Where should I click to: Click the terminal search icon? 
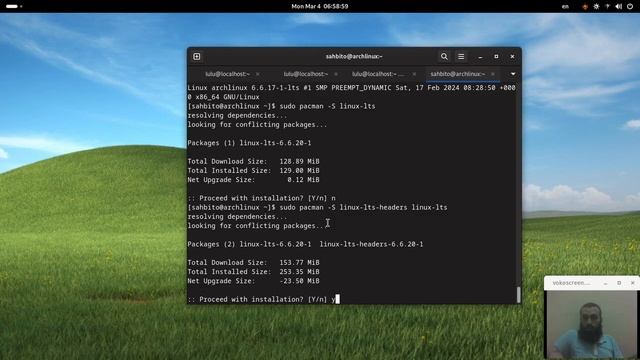(444, 56)
